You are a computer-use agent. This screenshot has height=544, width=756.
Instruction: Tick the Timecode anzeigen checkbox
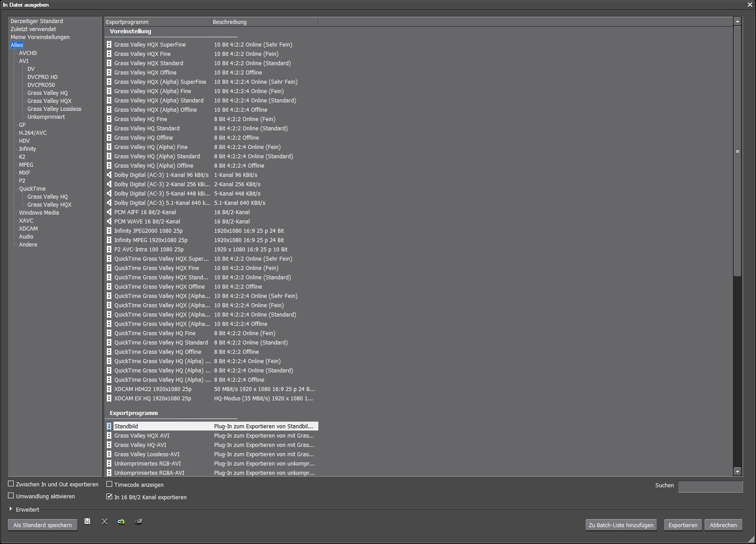(x=110, y=484)
